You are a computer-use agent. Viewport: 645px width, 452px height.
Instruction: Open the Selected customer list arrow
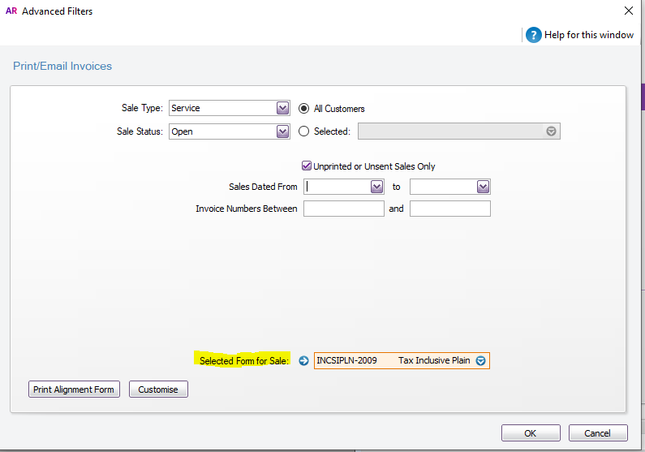(550, 131)
